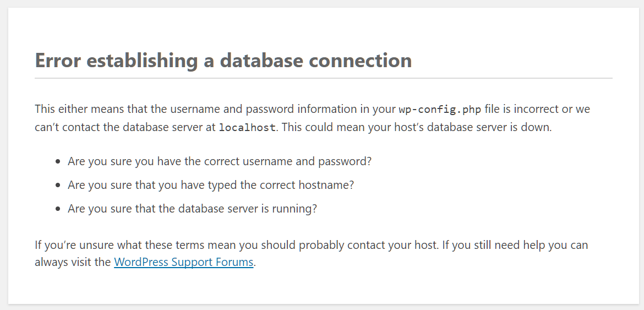Click the monospace "localhost" hostname text
The image size is (644, 310).
click(247, 128)
